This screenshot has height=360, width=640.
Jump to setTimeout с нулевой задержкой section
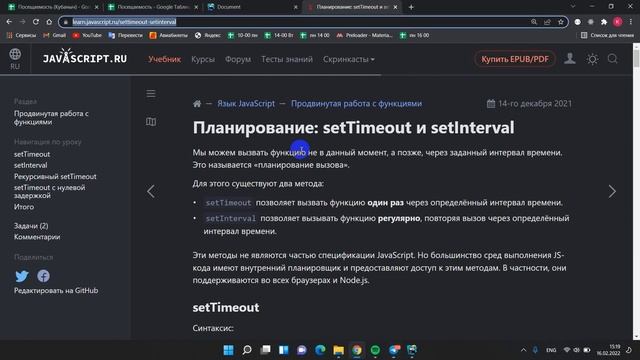click(x=49, y=191)
